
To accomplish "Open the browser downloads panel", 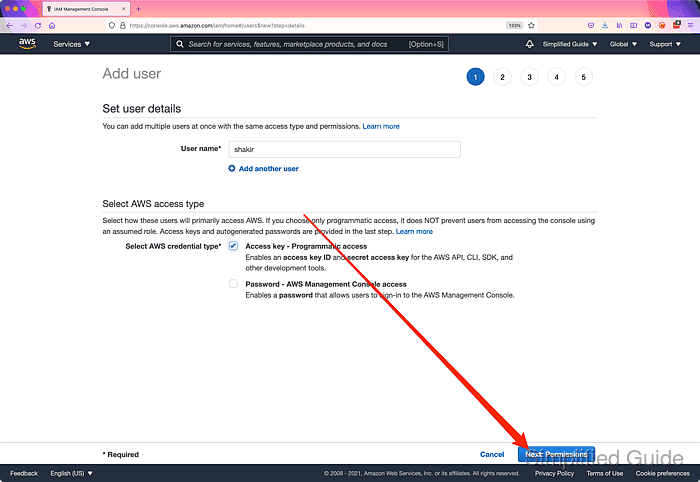I will click(605, 25).
